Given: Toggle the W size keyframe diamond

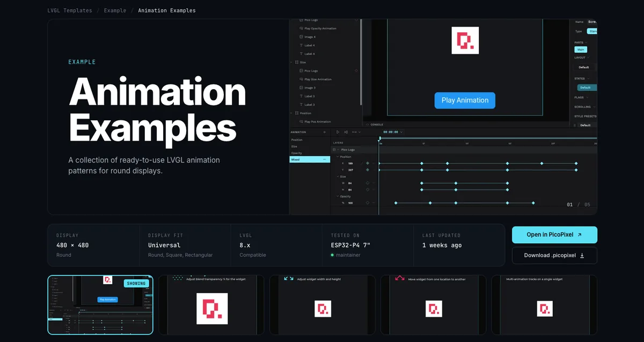Looking at the screenshot, I should coord(368,183).
